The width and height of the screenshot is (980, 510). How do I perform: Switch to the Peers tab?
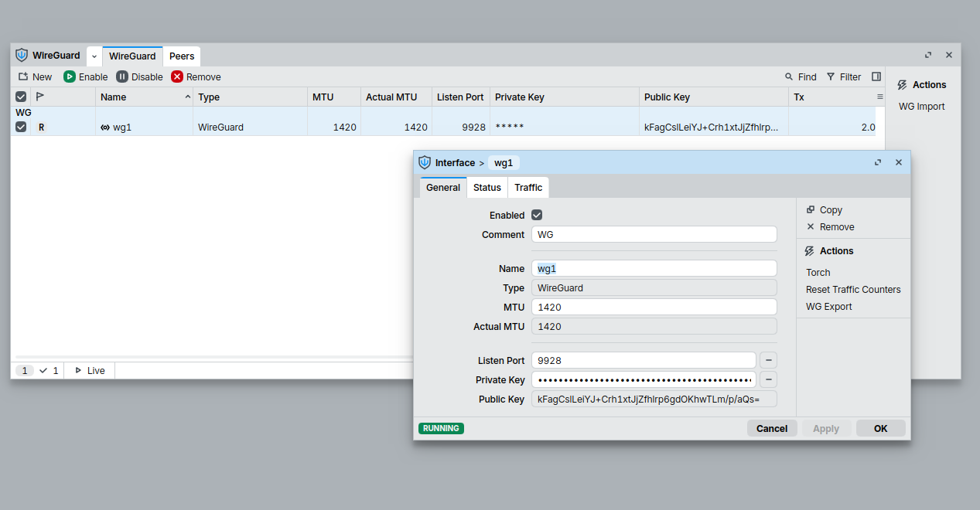pos(182,56)
